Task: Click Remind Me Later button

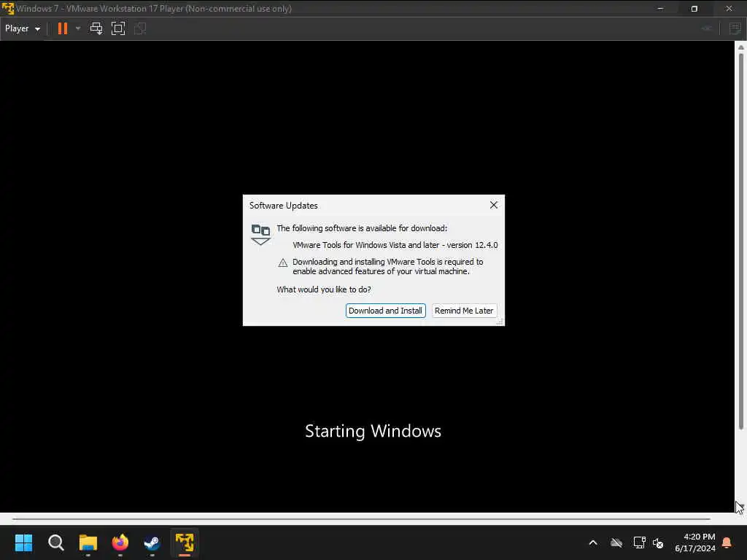Action: coord(464,311)
